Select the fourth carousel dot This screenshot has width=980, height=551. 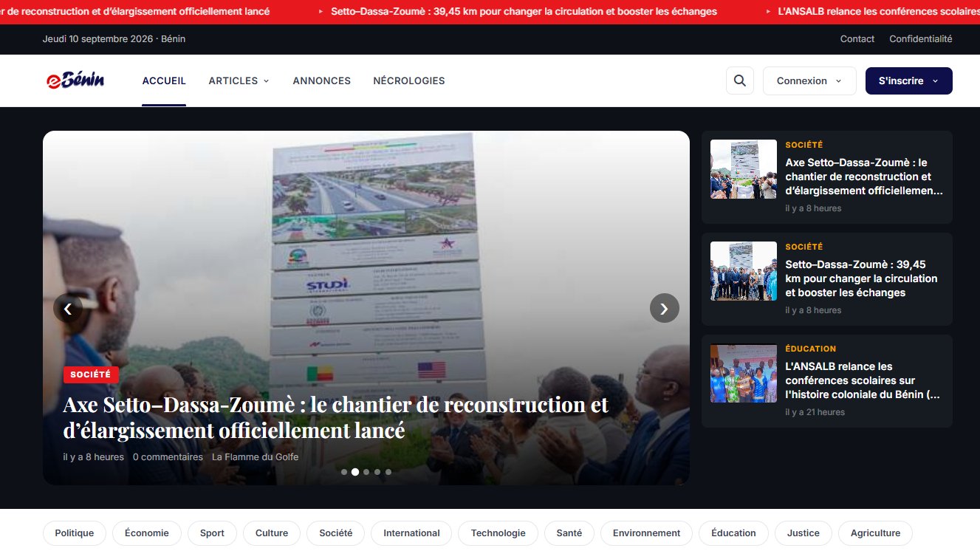(377, 472)
